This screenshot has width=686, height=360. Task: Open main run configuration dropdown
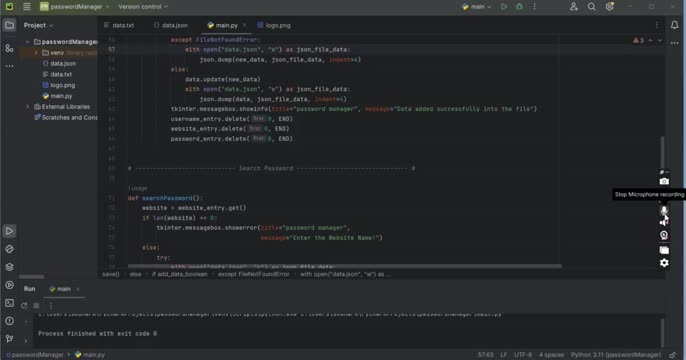pos(476,7)
